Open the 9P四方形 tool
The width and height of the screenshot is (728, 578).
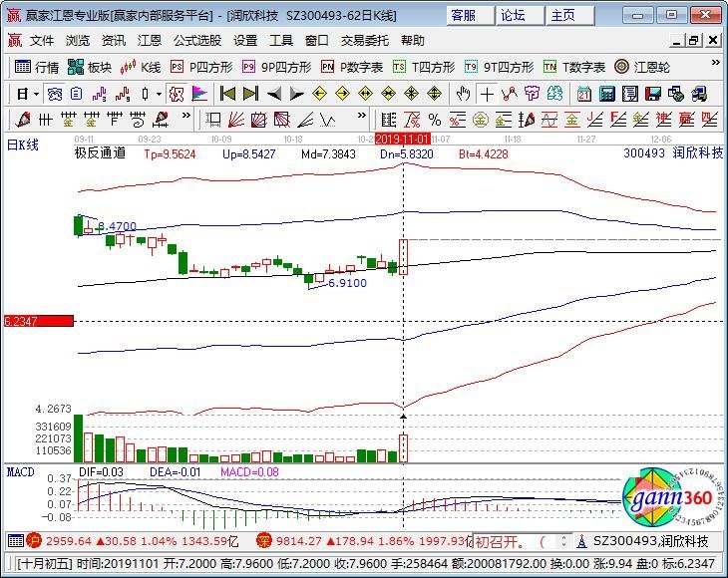pos(276,67)
